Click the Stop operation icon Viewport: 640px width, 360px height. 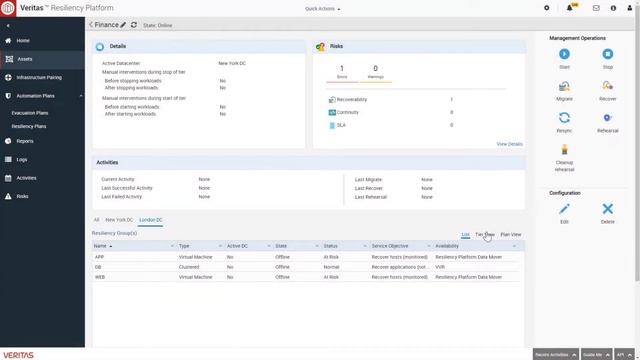pyautogui.click(x=607, y=54)
